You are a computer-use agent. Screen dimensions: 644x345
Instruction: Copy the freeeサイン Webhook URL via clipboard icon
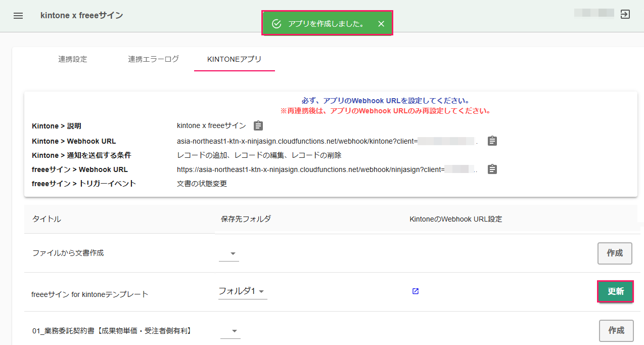492,169
